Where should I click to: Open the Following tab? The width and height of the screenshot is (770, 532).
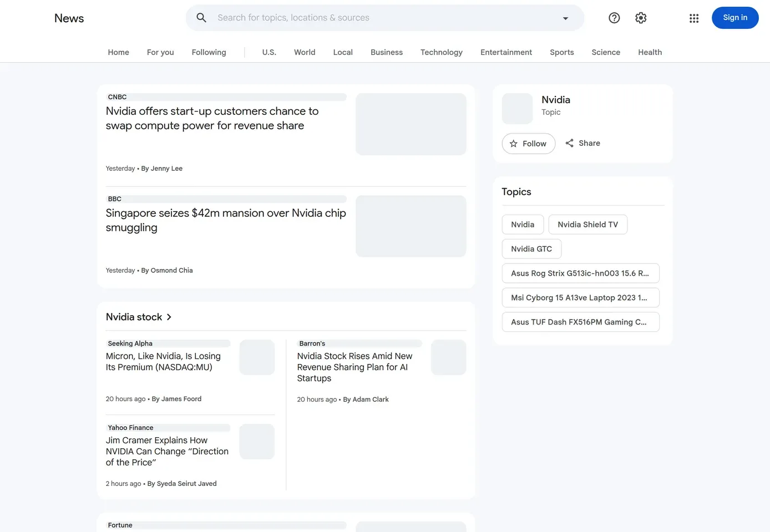point(209,52)
